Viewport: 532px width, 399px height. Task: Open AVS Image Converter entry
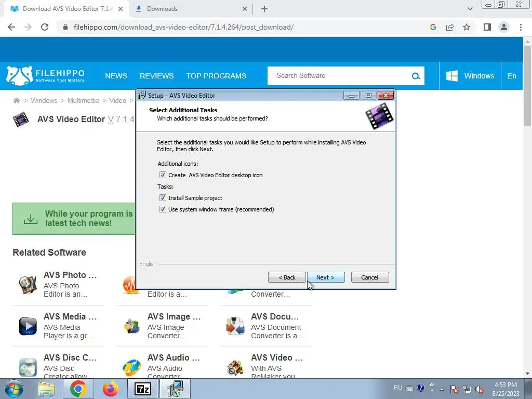pyautogui.click(x=174, y=316)
